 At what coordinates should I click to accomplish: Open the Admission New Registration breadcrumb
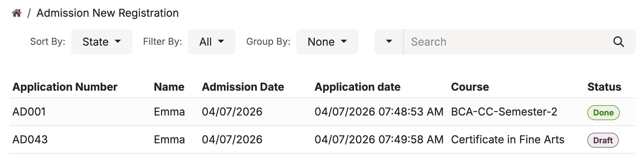point(108,12)
